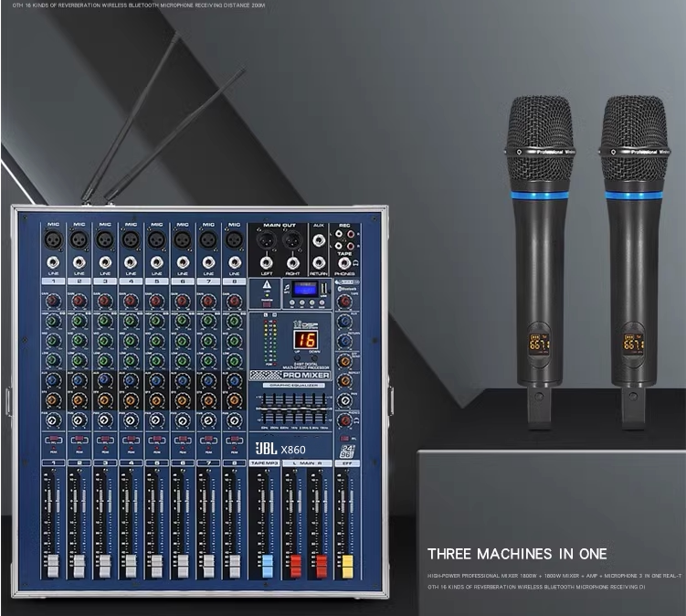Click the yellow EFF fader cap
This screenshot has height=616, width=686.
point(347,565)
